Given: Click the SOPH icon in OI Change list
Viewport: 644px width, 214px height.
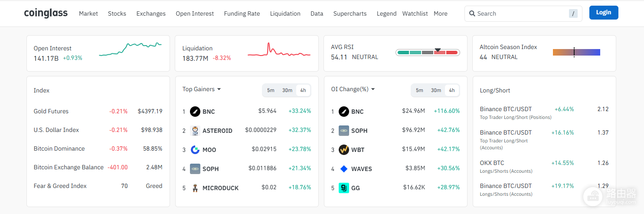Looking at the screenshot, I should pyautogui.click(x=344, y=131).
